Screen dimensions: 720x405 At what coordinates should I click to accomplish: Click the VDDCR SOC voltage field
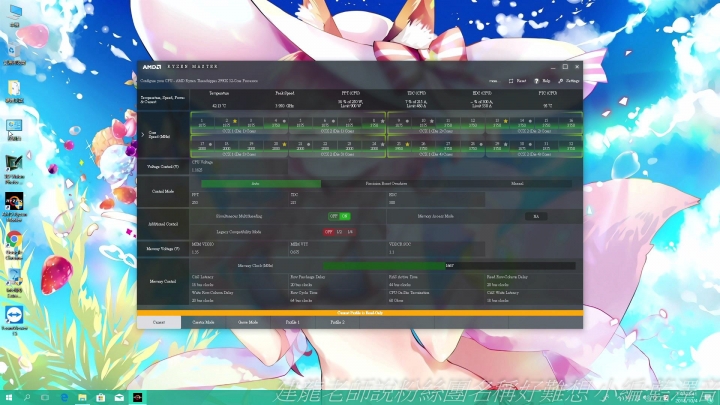click(x=436, y=252)
